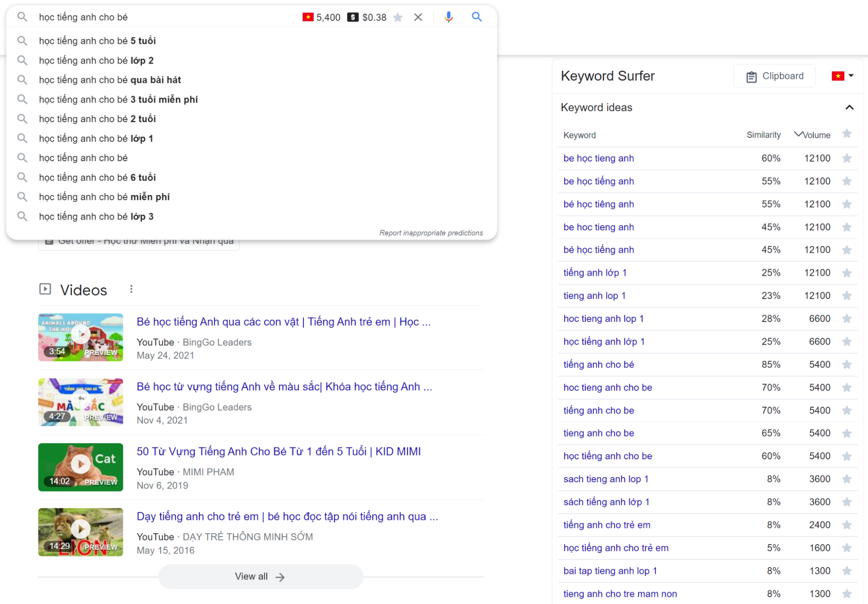868x604 pixels.
Task: Click the search magnifying glass icon
Action: [477, 17]
